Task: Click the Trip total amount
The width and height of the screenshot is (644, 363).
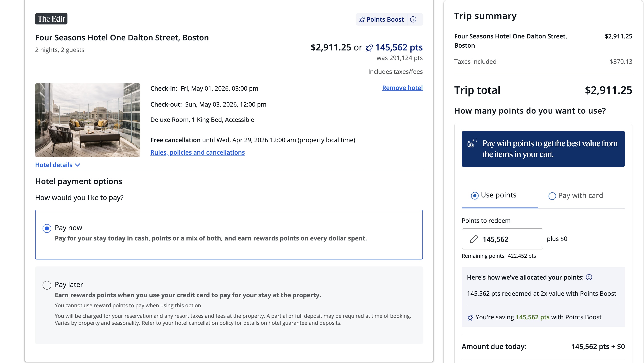Action: pos(608,90)
